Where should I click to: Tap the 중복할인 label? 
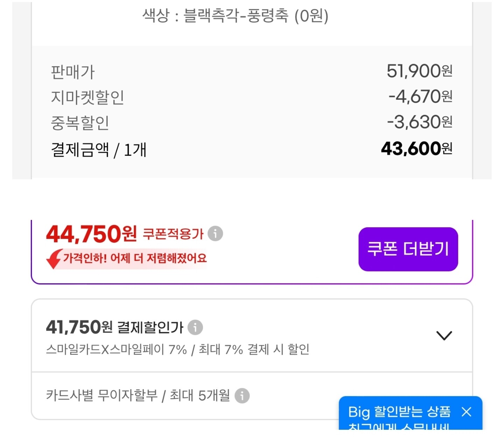(80, 123)
